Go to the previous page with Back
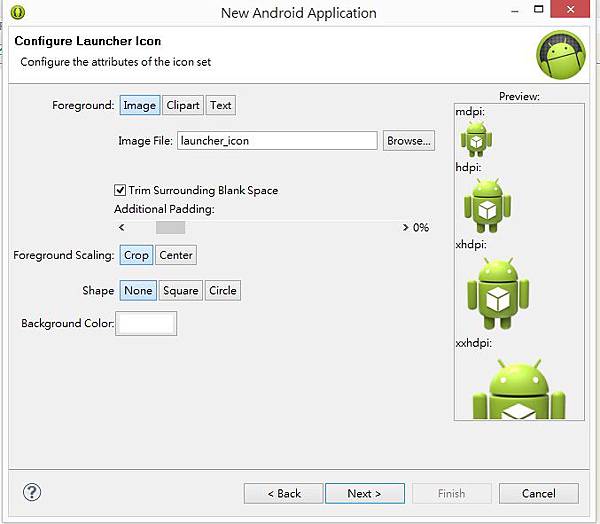This screenshot has width=600, height=524. tap(284, 493)
